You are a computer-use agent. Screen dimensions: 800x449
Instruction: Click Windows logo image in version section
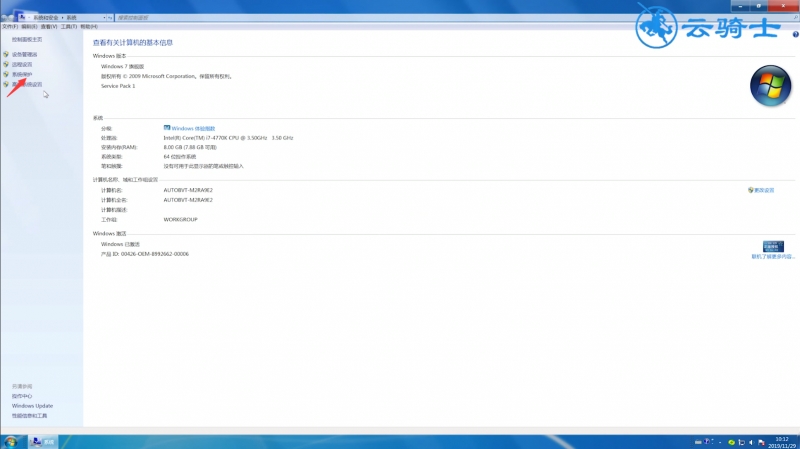[x=770, y=86]
